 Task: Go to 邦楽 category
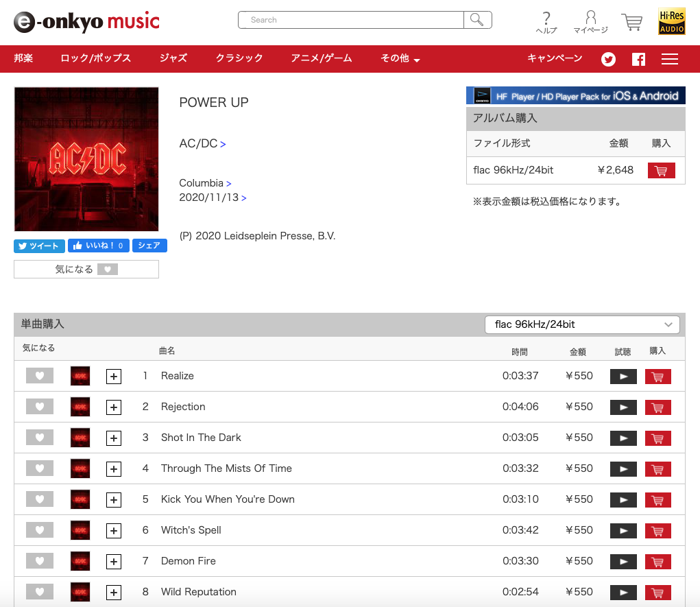[x=23, y=58]
